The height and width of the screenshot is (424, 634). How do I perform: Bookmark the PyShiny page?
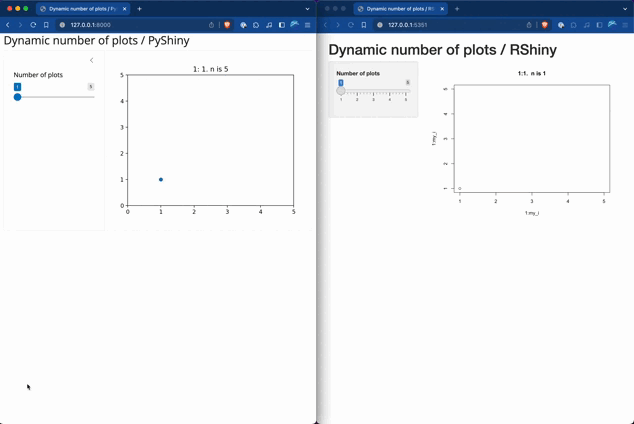pos(46,25)
